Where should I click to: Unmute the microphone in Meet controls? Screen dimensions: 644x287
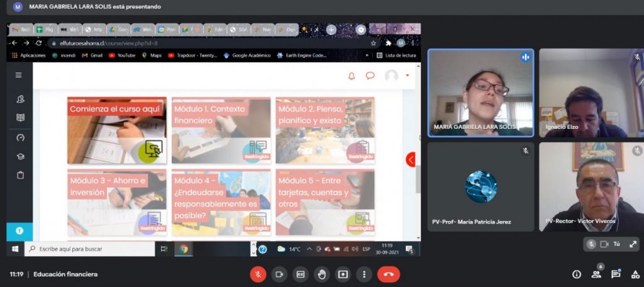click(258, 274)
